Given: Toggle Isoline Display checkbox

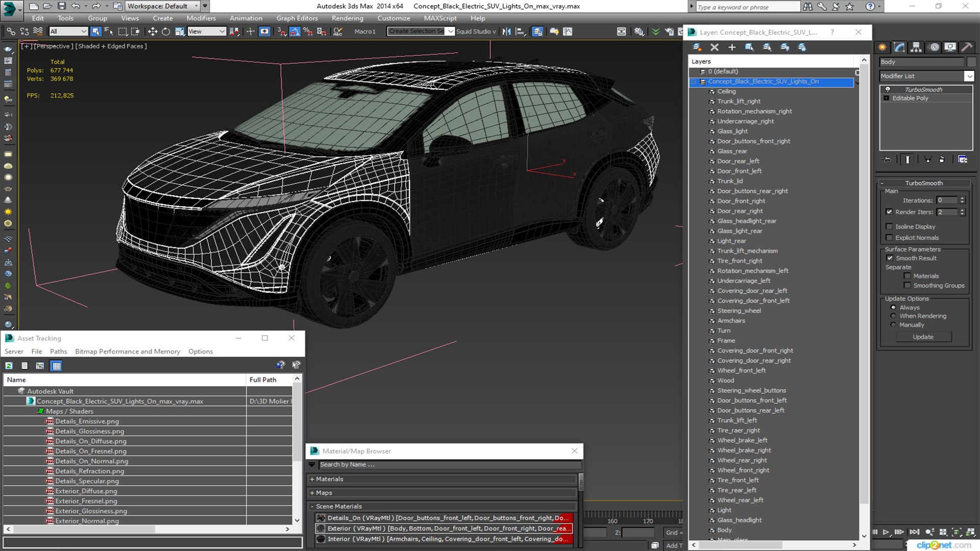Looking at the screenshot, I should click(x=889, y=227).
